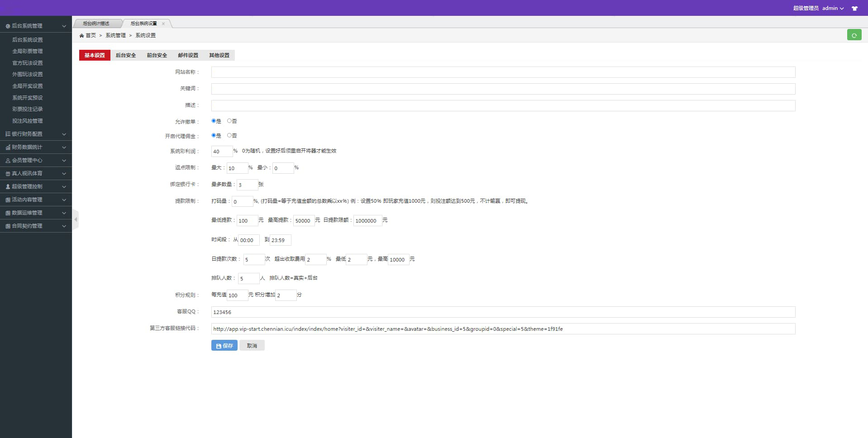Screen dimensions: 868x438
Task: Click the 保存 save button
Action: pyautogui.click(x=224, y=346)
